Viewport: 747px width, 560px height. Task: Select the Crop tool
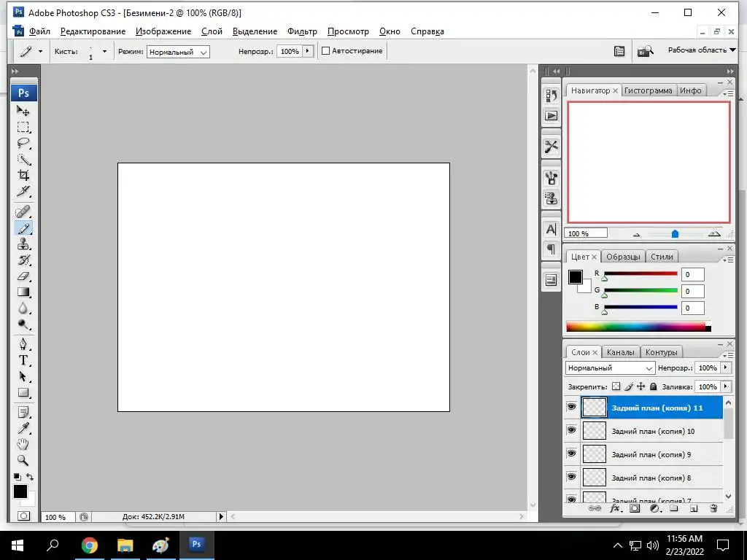pos(23,175)
